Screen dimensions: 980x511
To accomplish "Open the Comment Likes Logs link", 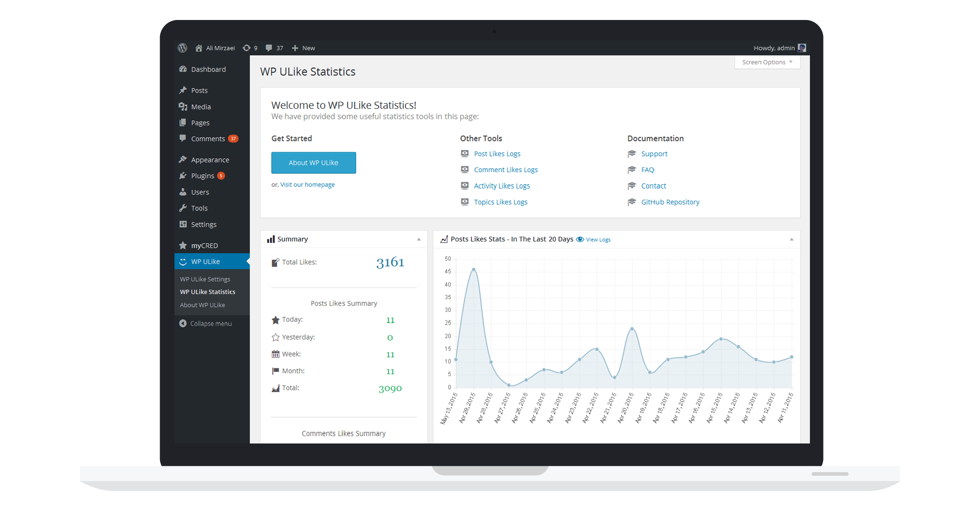I will [x=505, y=170].
